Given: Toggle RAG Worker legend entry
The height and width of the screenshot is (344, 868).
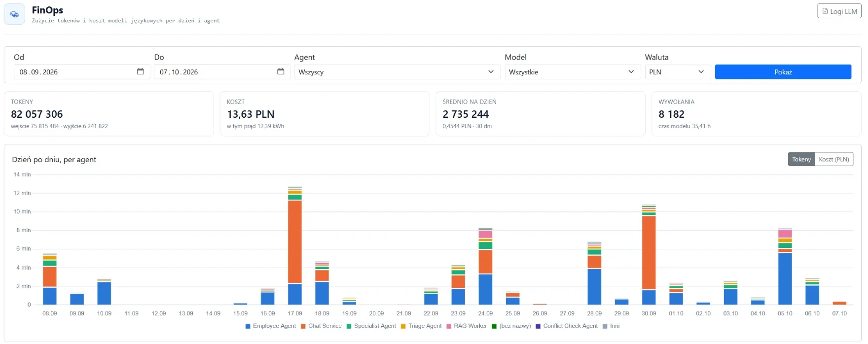Looking at the screenshot, I should click(467, 326).
